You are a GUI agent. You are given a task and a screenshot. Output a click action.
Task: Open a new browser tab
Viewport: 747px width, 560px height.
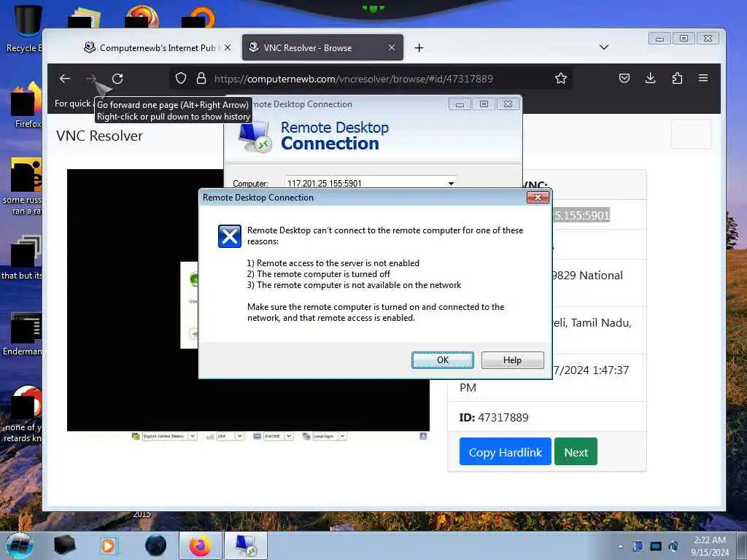[x=419, y=47]
